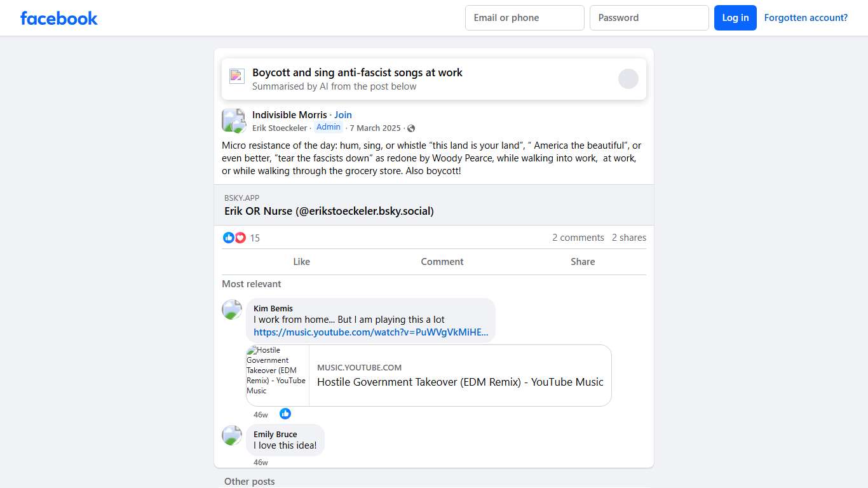Like the micro resistance post
The image size is (868, 488).
pyautogui.click(x=301, y=262)
